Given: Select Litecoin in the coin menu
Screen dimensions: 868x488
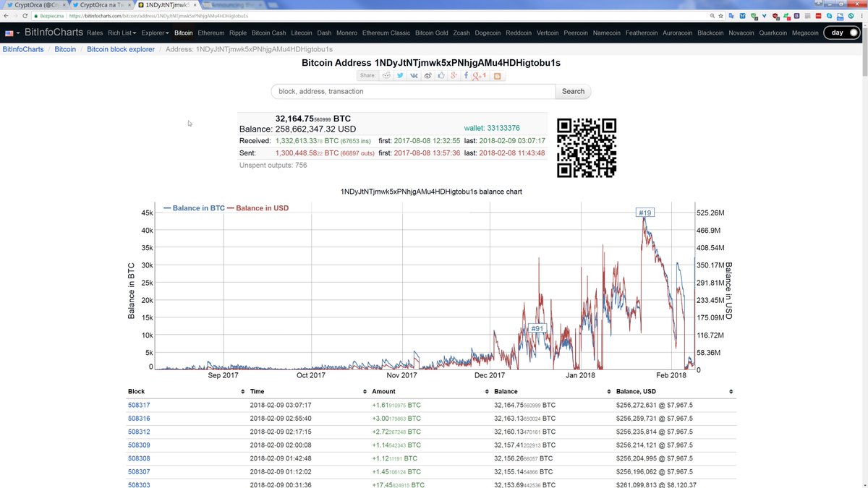Looking at the screenshot, I should 302,33.
